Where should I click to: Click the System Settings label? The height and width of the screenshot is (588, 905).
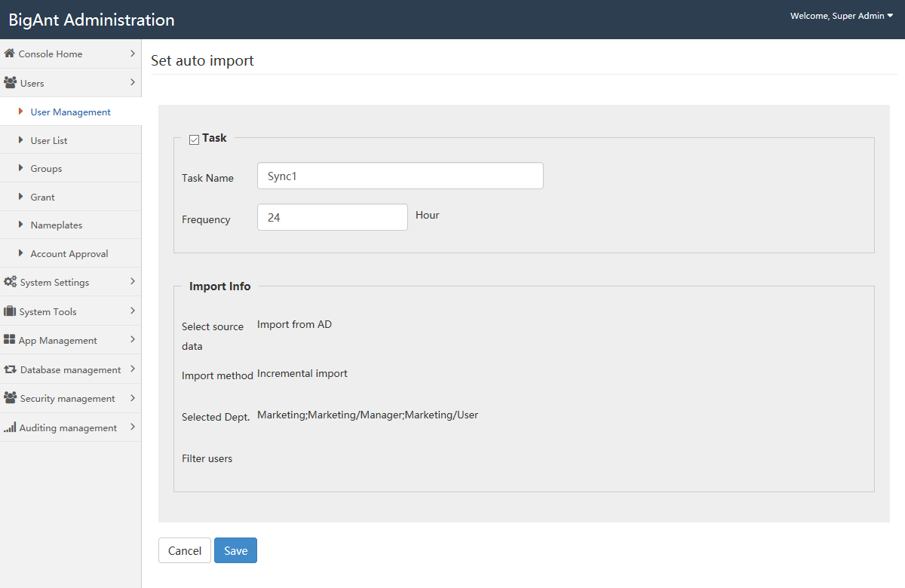[x=54, y=283]
